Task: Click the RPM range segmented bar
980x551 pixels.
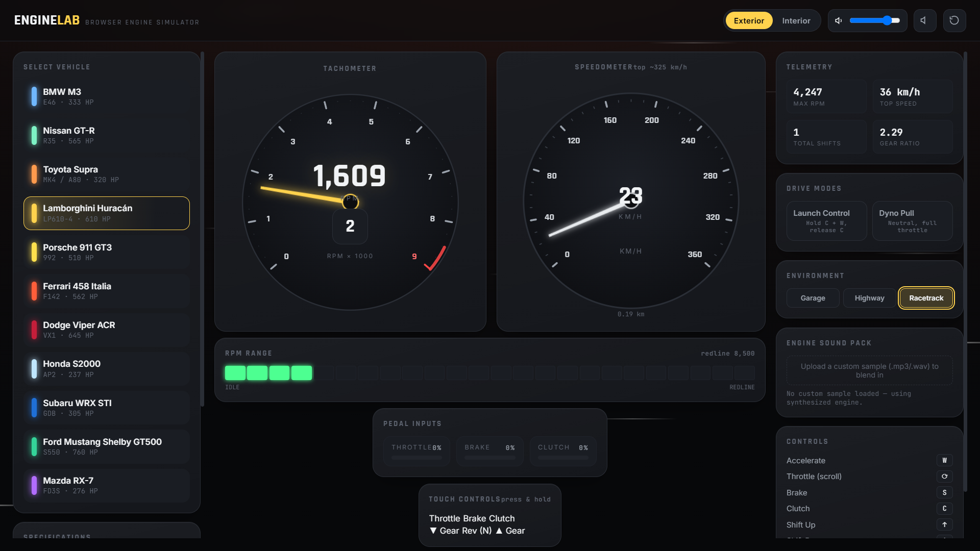Action: pyautogui.click(x=489, y=373)
